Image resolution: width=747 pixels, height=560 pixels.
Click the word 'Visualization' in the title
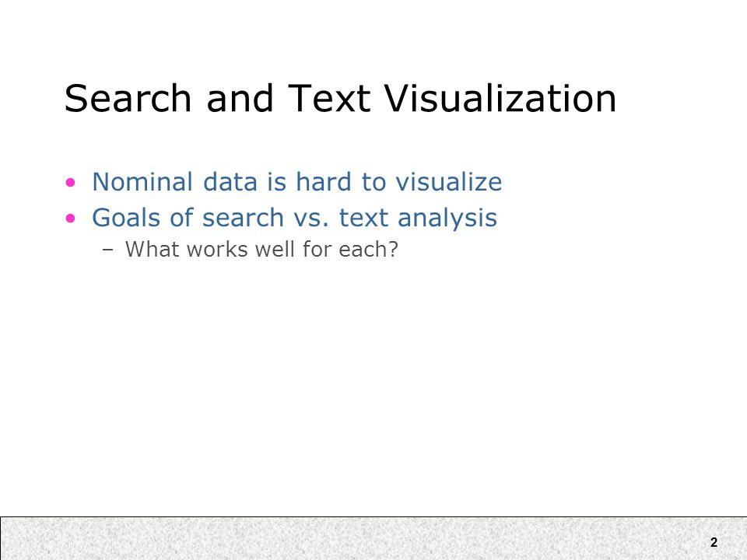[500, 98]
